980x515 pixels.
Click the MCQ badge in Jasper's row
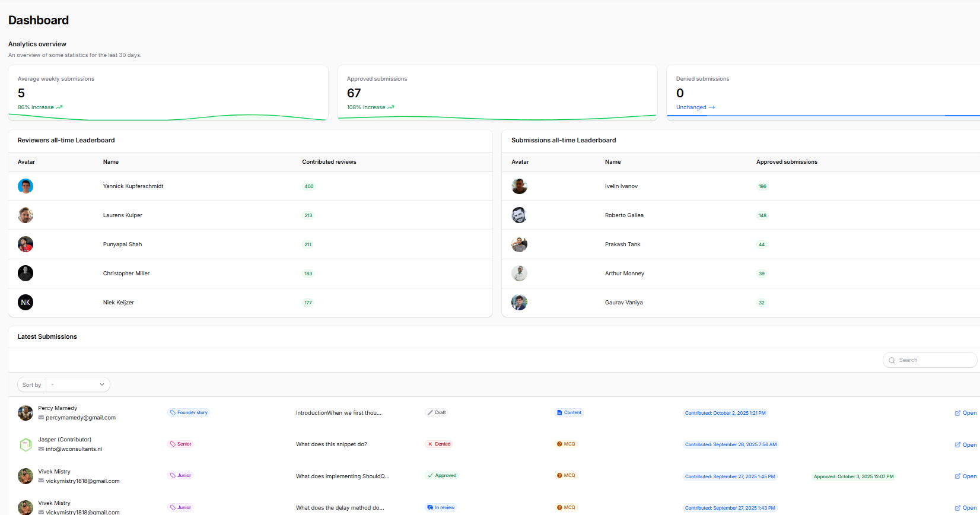point(566,444)
